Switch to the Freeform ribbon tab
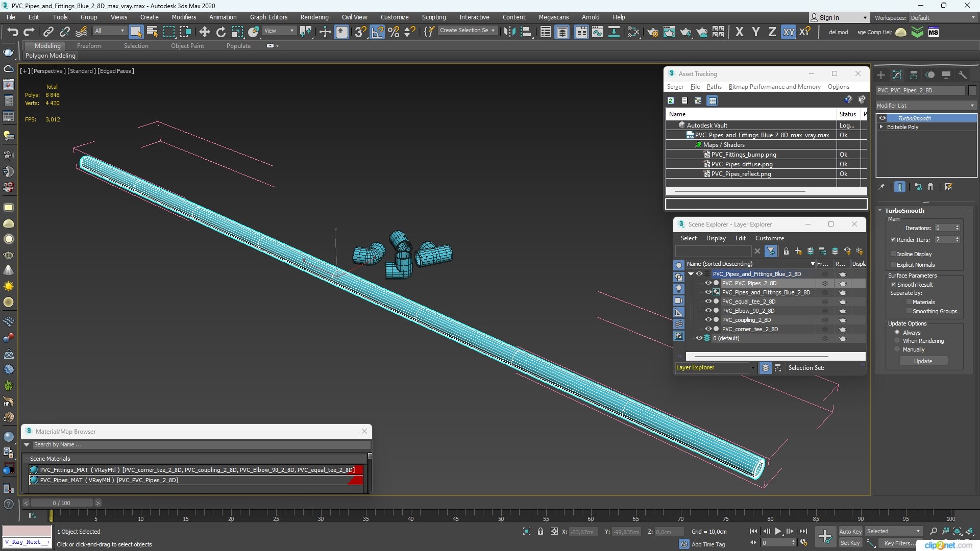This screenshot has width=980, height=551. pyautogui.click(x=89, y=46)
